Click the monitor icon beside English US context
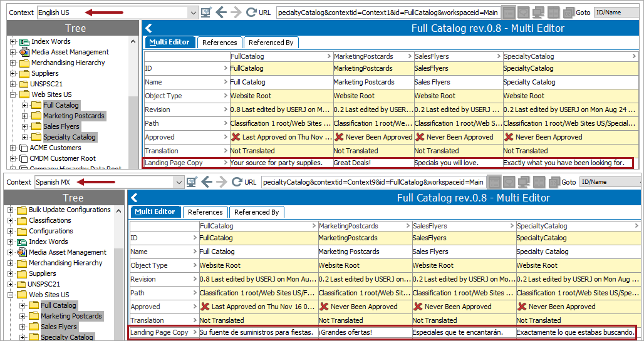644x341 pixels. (206, 13)
